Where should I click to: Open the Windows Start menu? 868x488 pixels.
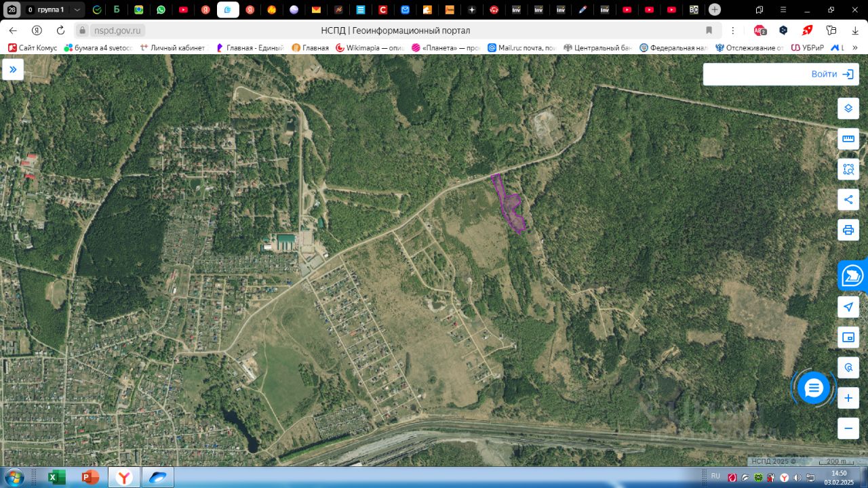point(13,477)
